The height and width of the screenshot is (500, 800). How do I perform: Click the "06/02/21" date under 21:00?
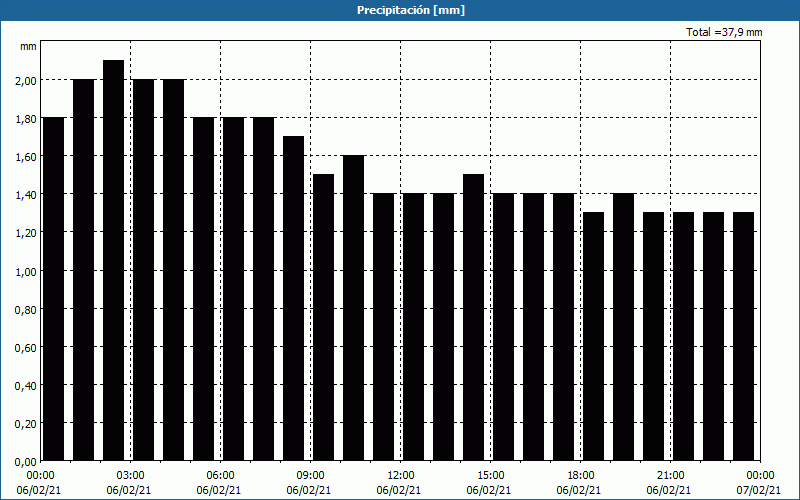pos(669,490)
